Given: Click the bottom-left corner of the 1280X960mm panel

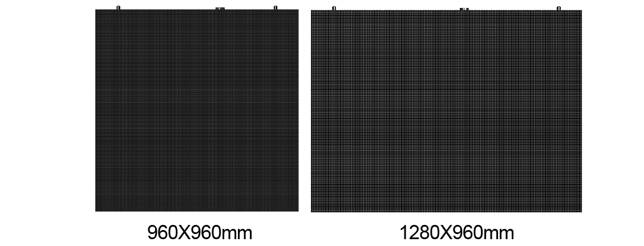Looking at the screenshot, I should (x=312, y=211).
